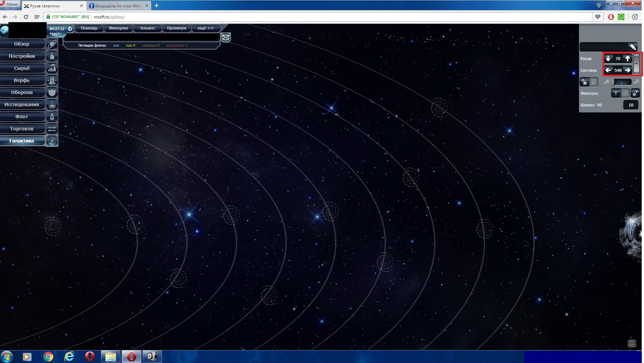Screen dimensions: 644x363
Task: Open the Альянс menu
Action: tap(148, 28)
